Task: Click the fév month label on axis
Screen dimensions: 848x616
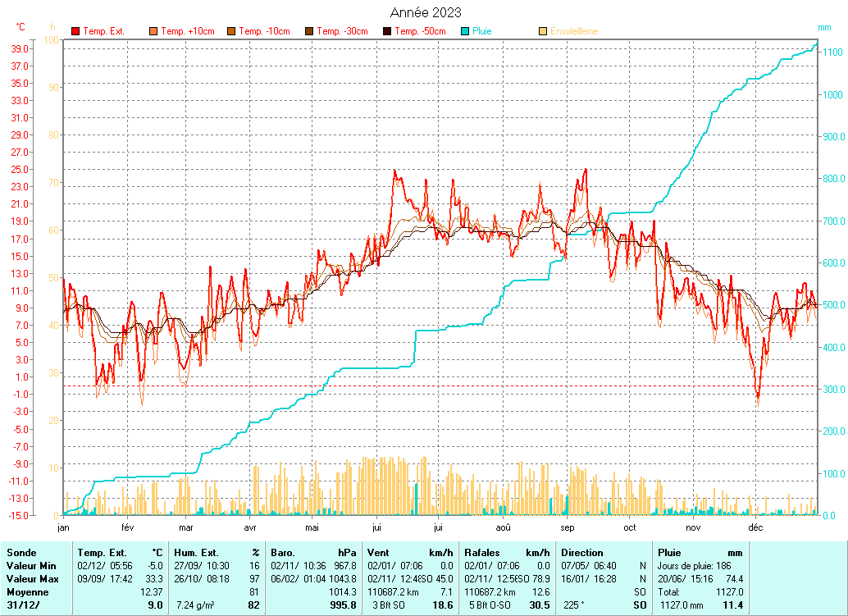Action: (128, 528)
